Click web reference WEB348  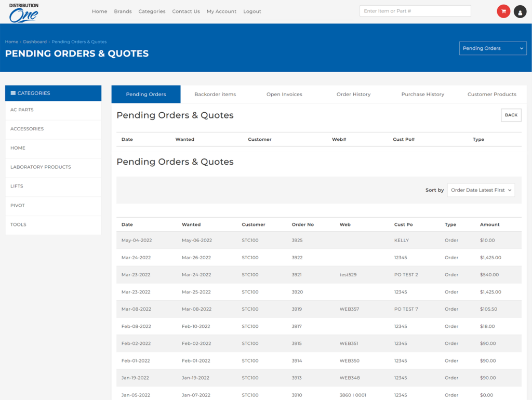pyautogui.click(x=350, y=378)
